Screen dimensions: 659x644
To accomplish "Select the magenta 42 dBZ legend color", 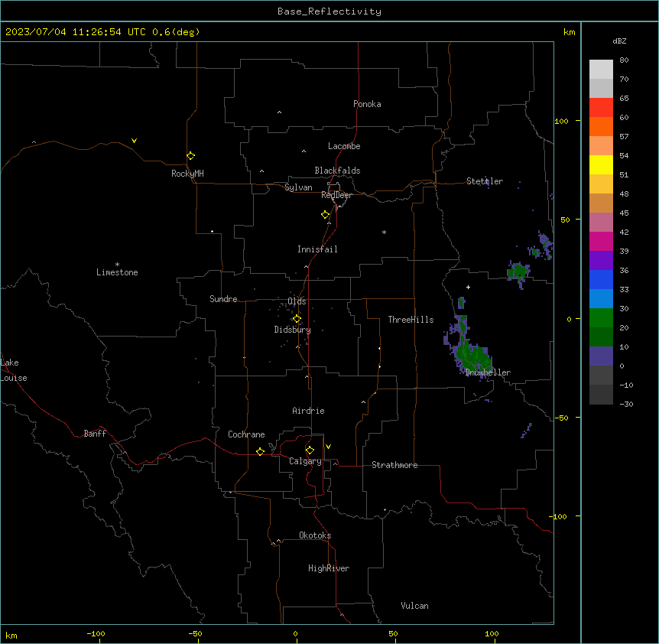I will (601, 241).
